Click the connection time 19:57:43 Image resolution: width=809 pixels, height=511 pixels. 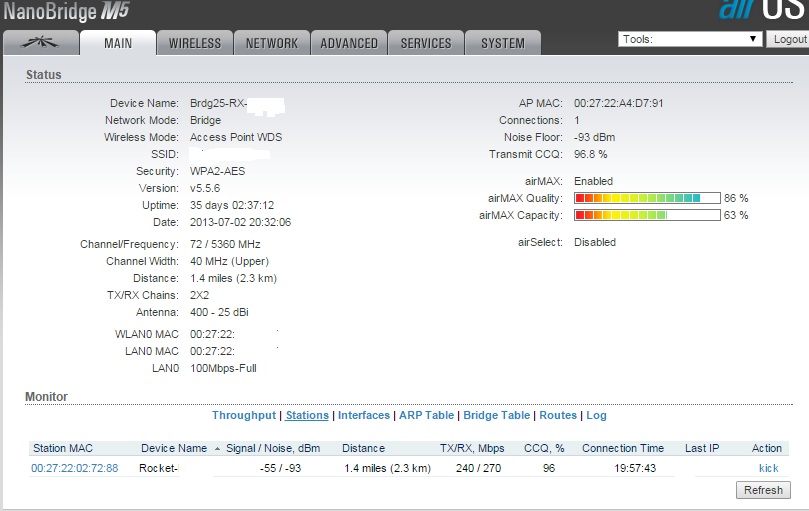click(x=635, y=468)
